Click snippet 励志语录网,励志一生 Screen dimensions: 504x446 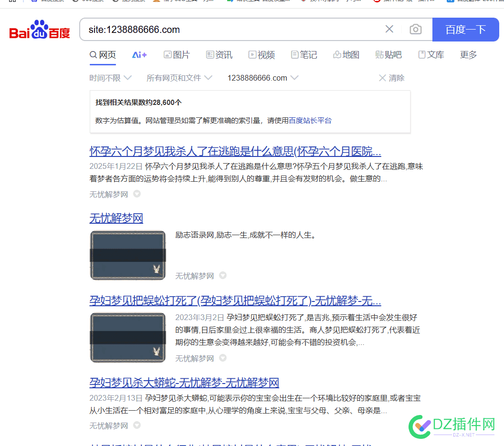pyautogui.click(x=246, y=235)
